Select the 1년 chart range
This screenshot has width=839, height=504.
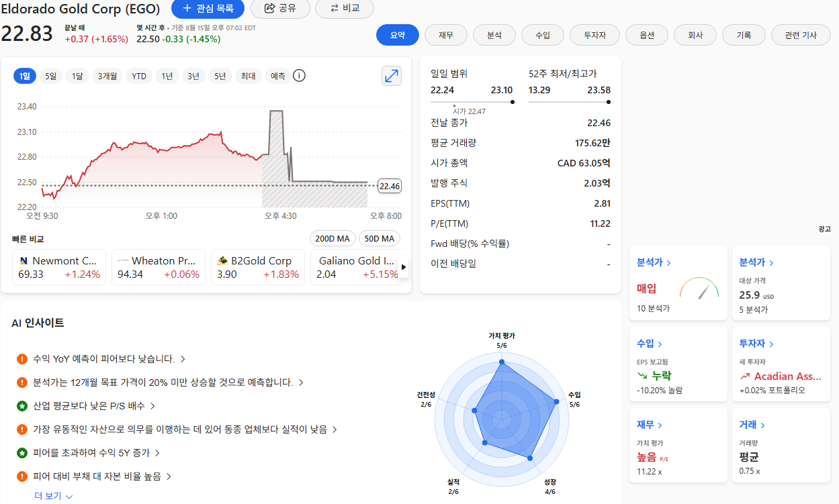pos(167,76)
